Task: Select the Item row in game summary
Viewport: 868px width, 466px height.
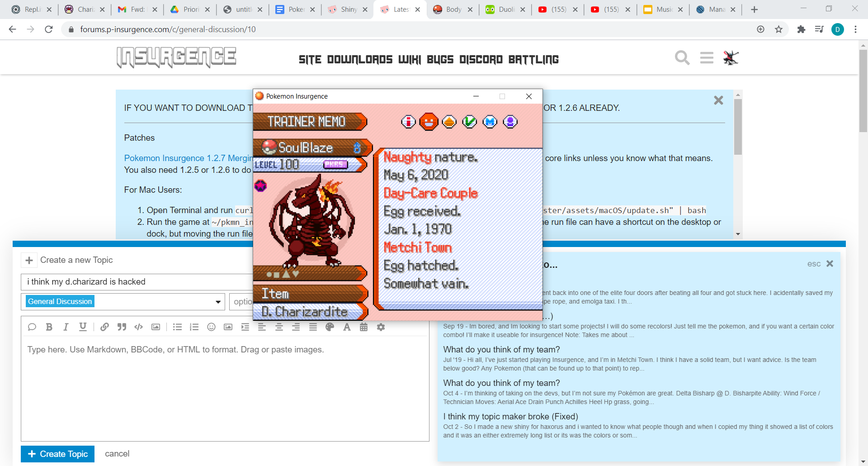Action: point(310,294)
